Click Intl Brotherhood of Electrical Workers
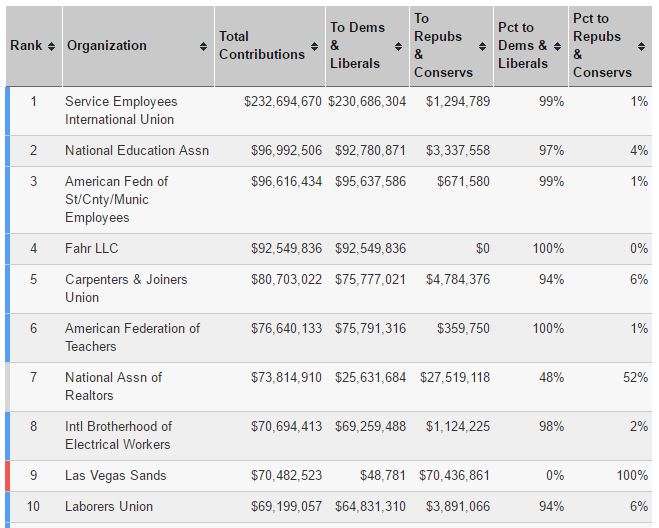 pos(118,435)
